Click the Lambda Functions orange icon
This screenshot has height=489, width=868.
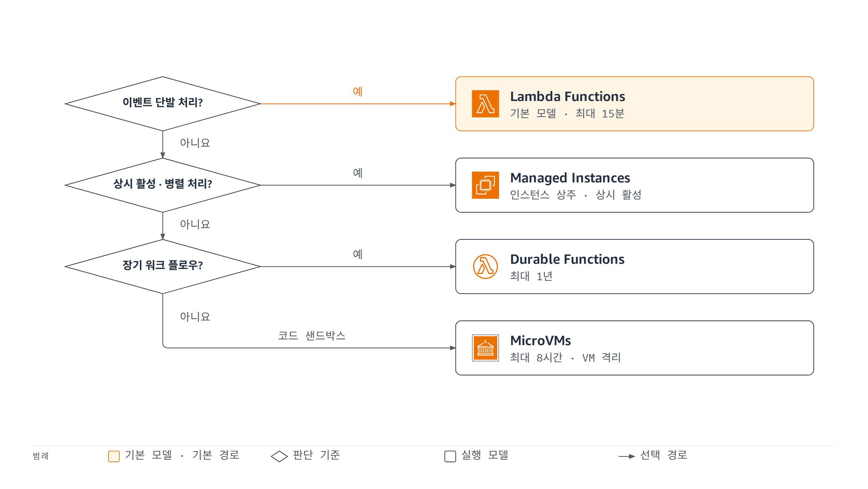(485, 104)
